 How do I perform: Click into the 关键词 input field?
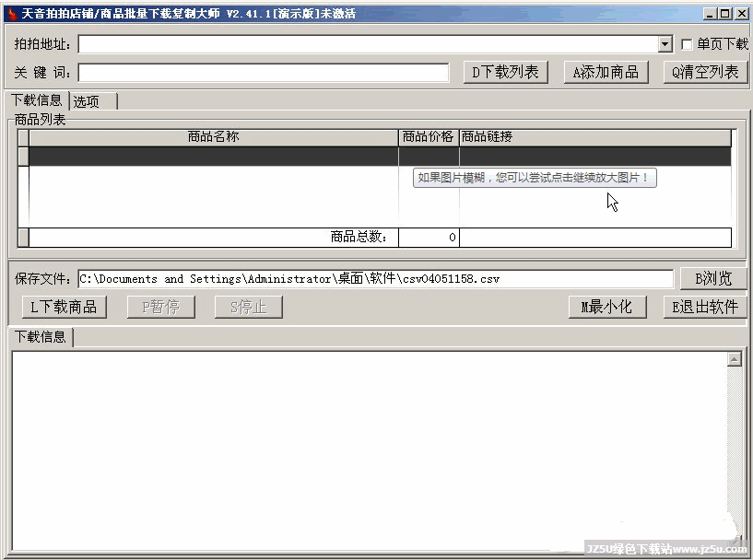click(x=264, y=73)
